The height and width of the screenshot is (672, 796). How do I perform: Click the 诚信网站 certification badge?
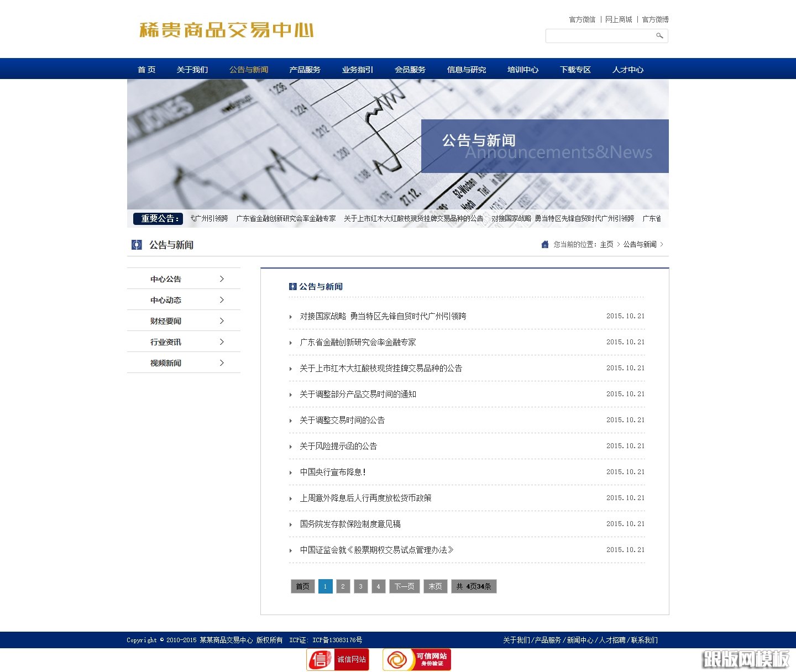click(x=337, y=659)
